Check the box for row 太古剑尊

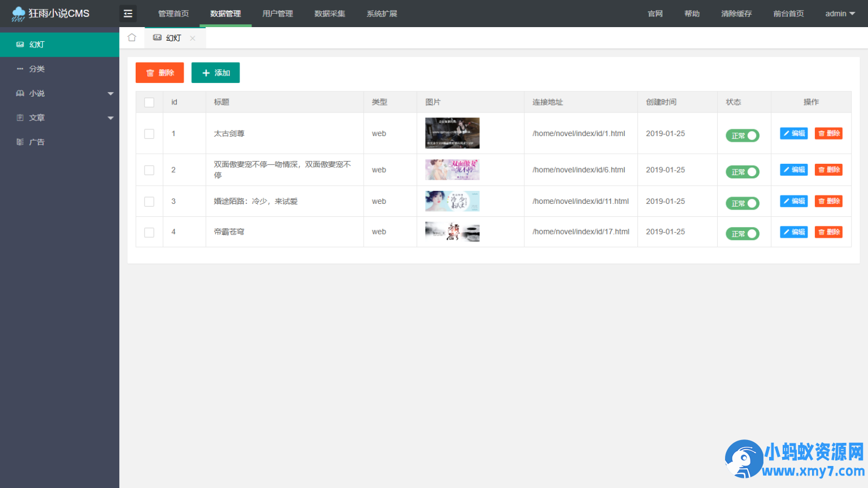point(149,134)
